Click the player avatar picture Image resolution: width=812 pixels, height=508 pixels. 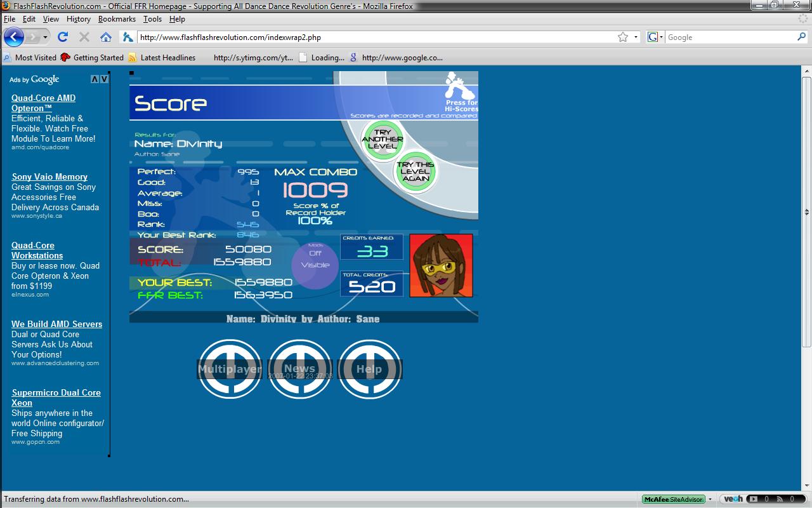[441, 265]
